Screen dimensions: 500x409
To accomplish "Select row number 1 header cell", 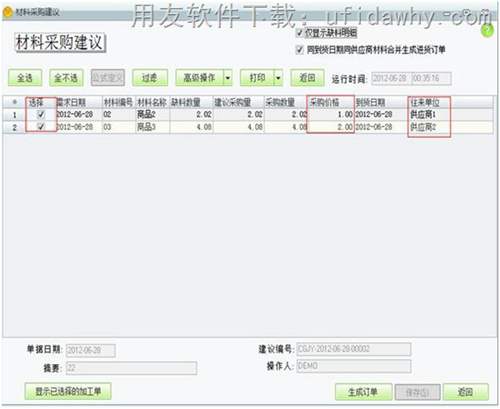I will click(14, 115).
